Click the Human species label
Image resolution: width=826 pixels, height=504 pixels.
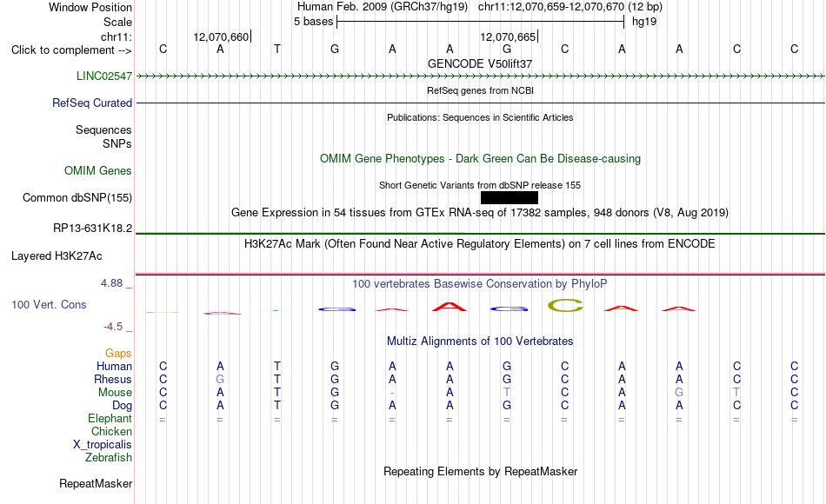[114, 367]
